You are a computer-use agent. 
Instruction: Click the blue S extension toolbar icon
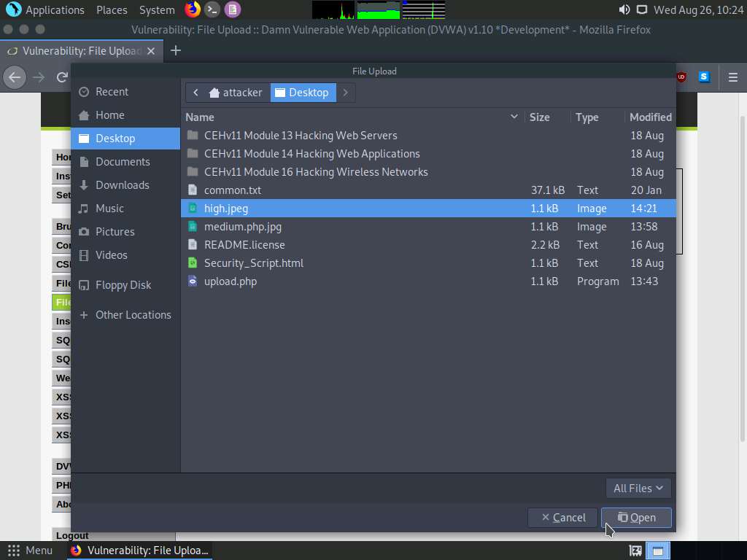[x=703, y=77]
